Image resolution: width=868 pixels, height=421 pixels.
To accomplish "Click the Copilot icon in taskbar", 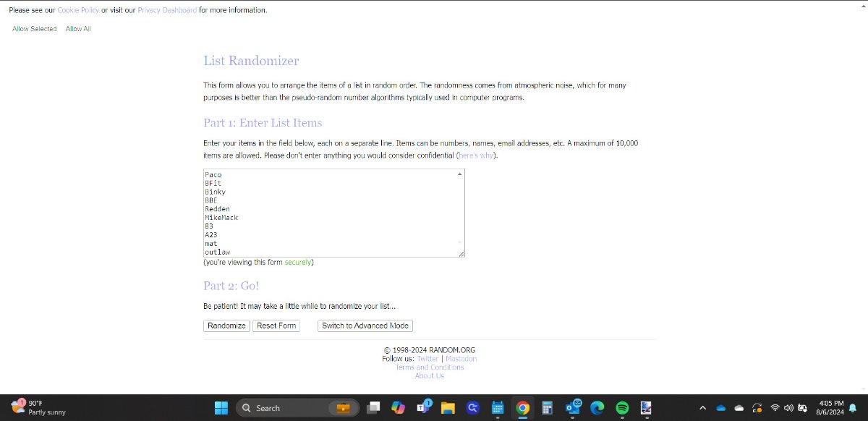I will [398, 408].
